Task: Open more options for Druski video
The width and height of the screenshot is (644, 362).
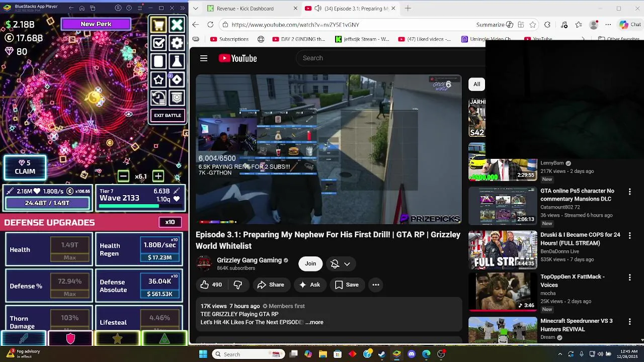Action: tap(629, 235)
